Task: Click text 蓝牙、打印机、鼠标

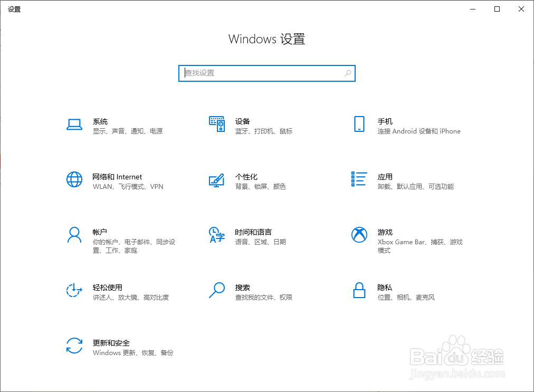Action: (264, 131)
